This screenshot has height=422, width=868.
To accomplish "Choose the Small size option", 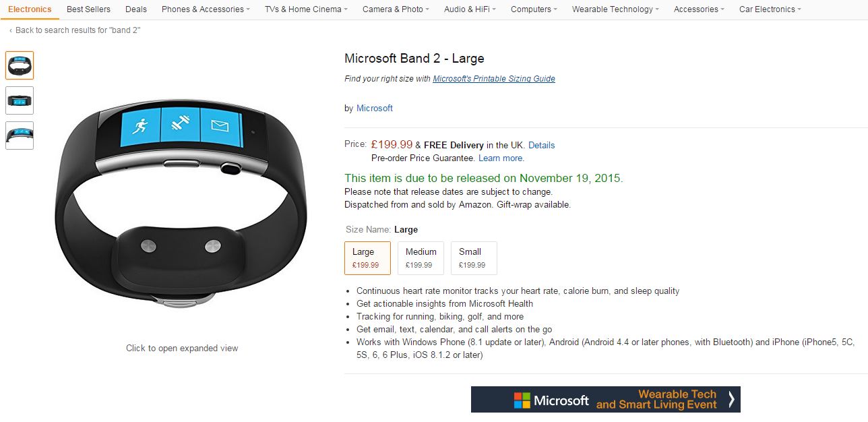I will (x=474, y=258).
